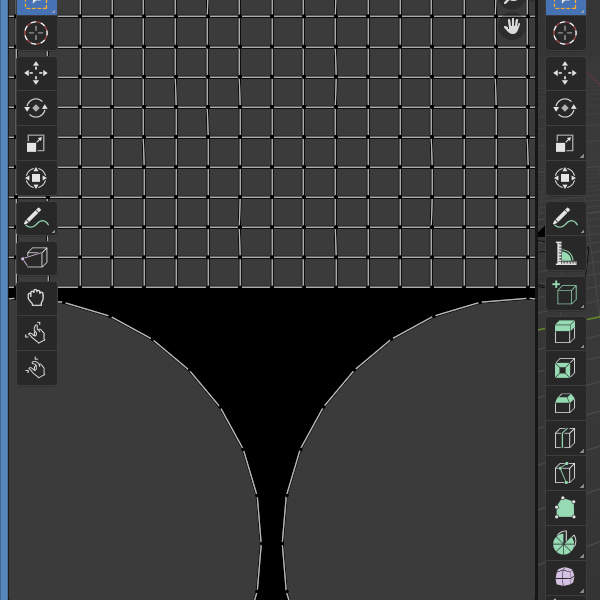The height and width of the screenshot is (600, 600).
Task: Choose the UV Relax sculpt tool
Action: (x=36, y=332)
